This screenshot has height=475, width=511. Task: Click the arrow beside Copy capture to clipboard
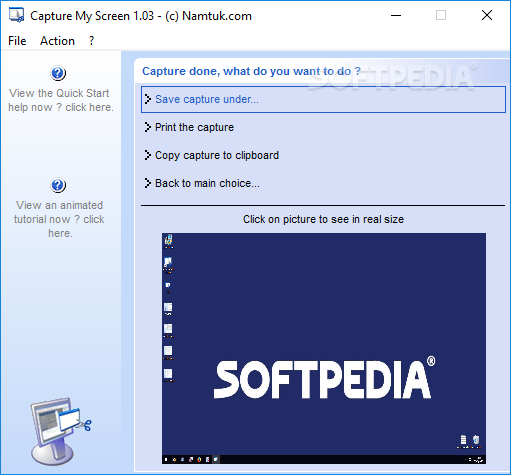[x=148, y=155]
